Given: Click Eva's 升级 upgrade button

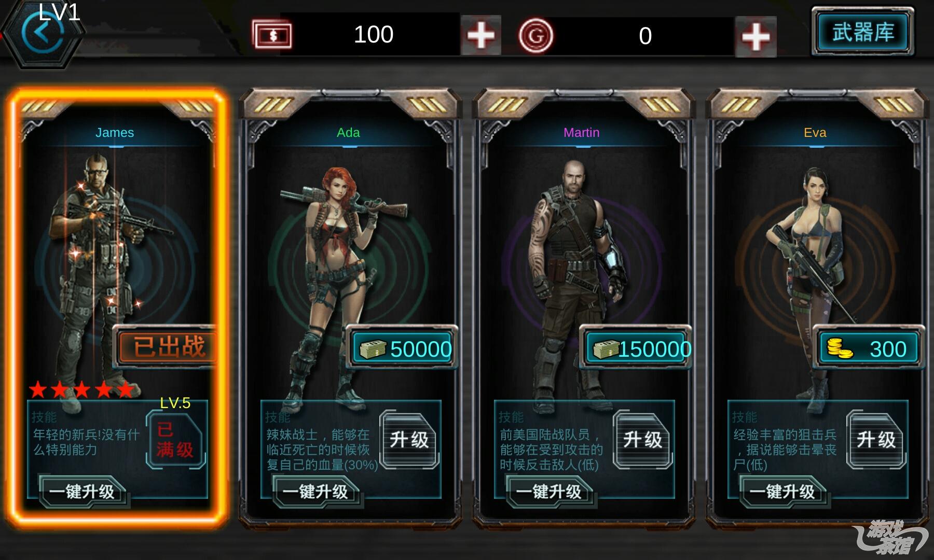Looking at the screenshot, I should [x=876, y=440].
